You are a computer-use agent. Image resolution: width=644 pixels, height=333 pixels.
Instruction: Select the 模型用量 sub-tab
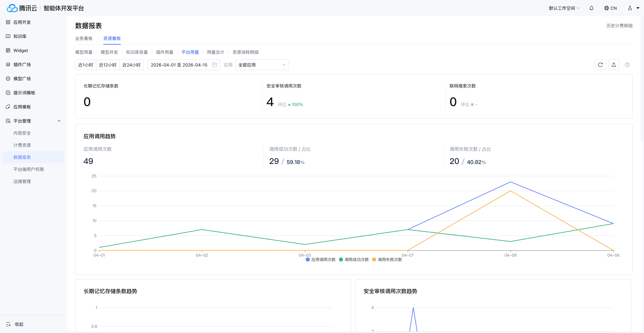pyautogui.click(x=84, y=52)
